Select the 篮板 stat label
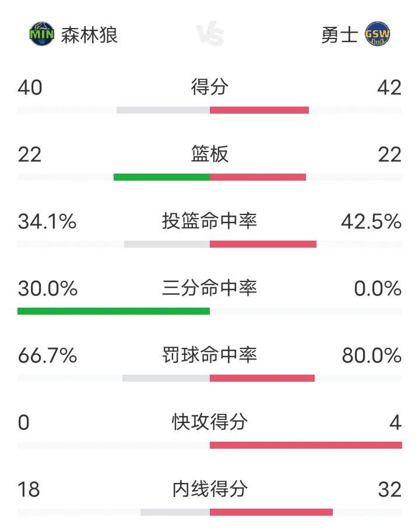The height and width of the screenshot is (532, 419). [210, 154]
